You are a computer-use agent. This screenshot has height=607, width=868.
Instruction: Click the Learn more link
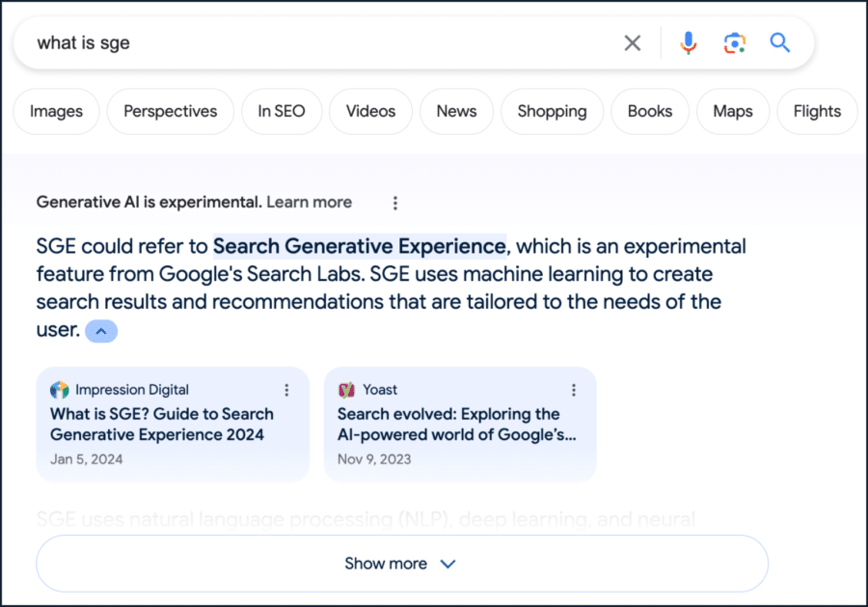309,202
